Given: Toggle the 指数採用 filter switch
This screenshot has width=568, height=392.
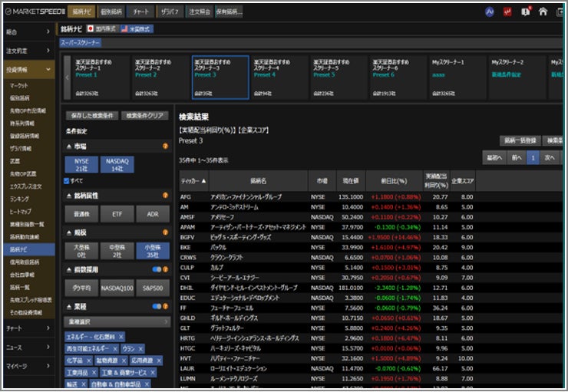Looking at the screenshot, I should pyautogui.click(x=157, y=269).
